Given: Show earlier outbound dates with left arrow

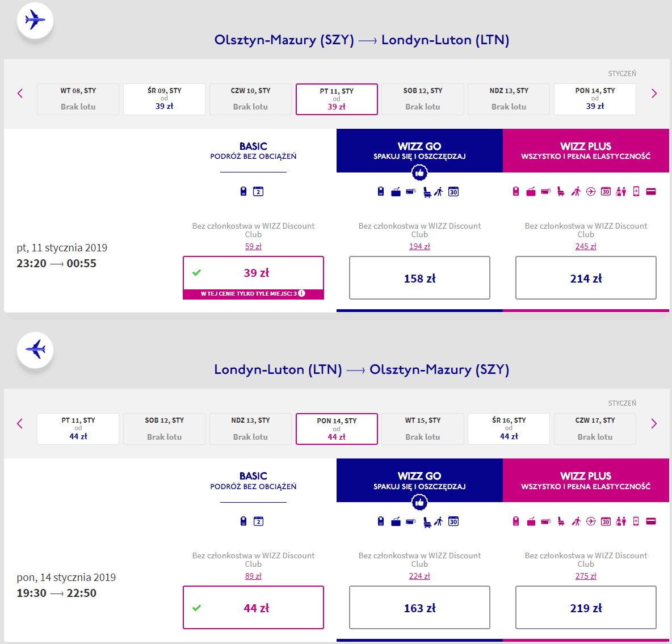Looking at the screenshot, I should click(x=20, y=94).
